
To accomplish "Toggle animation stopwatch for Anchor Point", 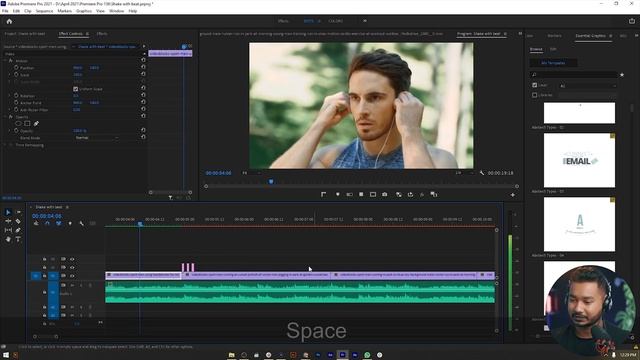I will [x=16, y=102].
